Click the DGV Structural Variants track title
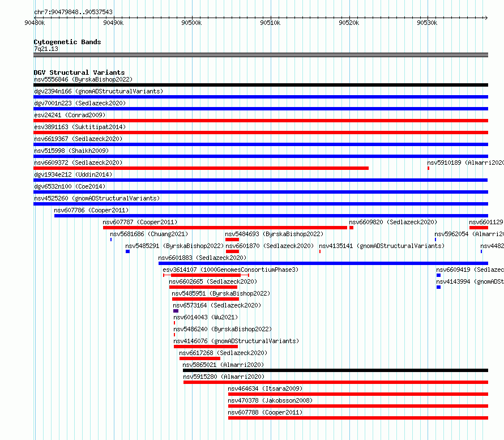 click(x=79, y=72)
